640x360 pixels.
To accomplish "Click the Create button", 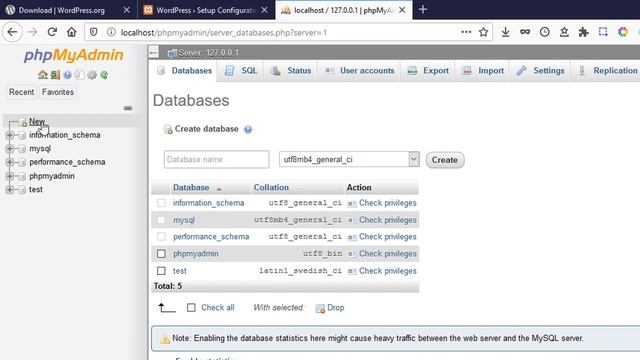I will pyautogui.click(x=445, y=160).
